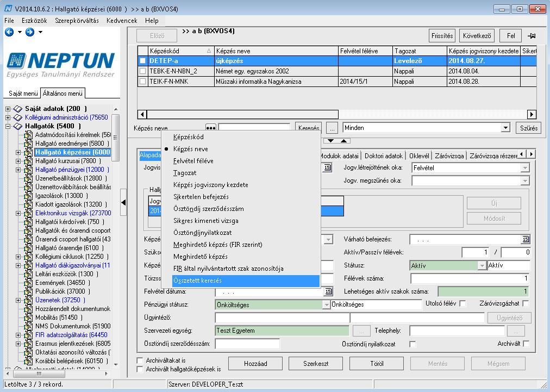
Task: Click the Szűrés button
Action: (529, 128)
